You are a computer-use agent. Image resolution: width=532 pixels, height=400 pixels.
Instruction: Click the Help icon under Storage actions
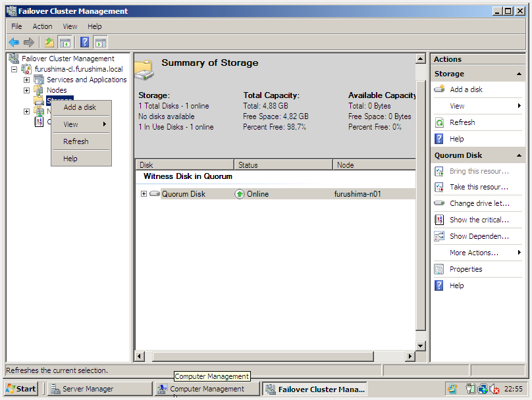439,139
